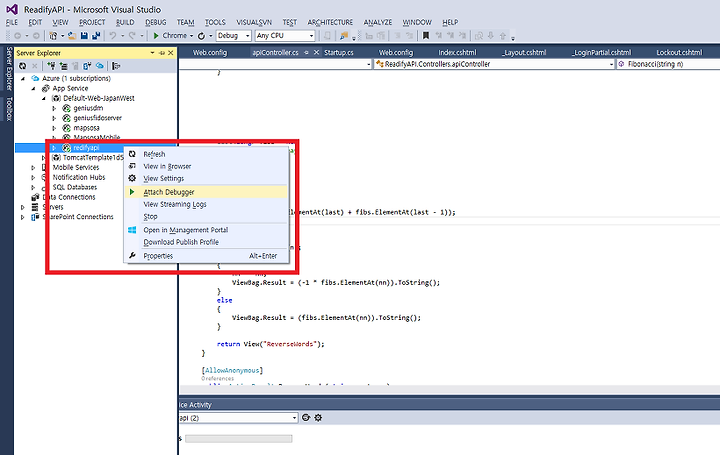Switch to the _Layout.cshtml tab
Screen dimensions: 720x455
pos(524,52)
